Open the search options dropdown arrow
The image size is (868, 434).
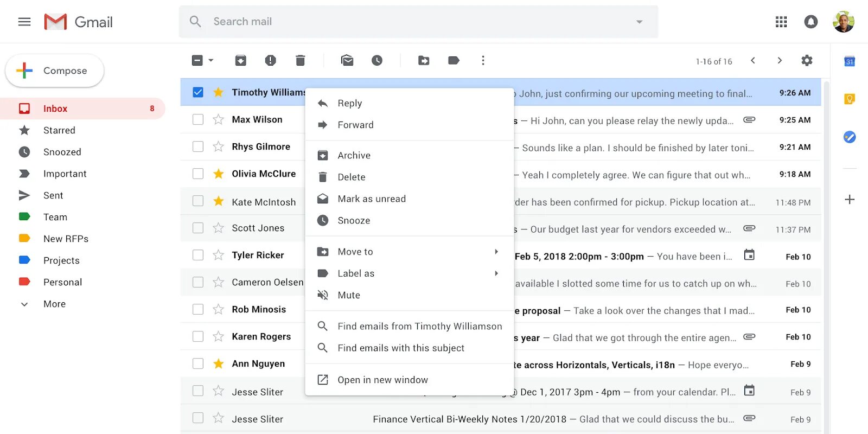[x=639, y=22]
